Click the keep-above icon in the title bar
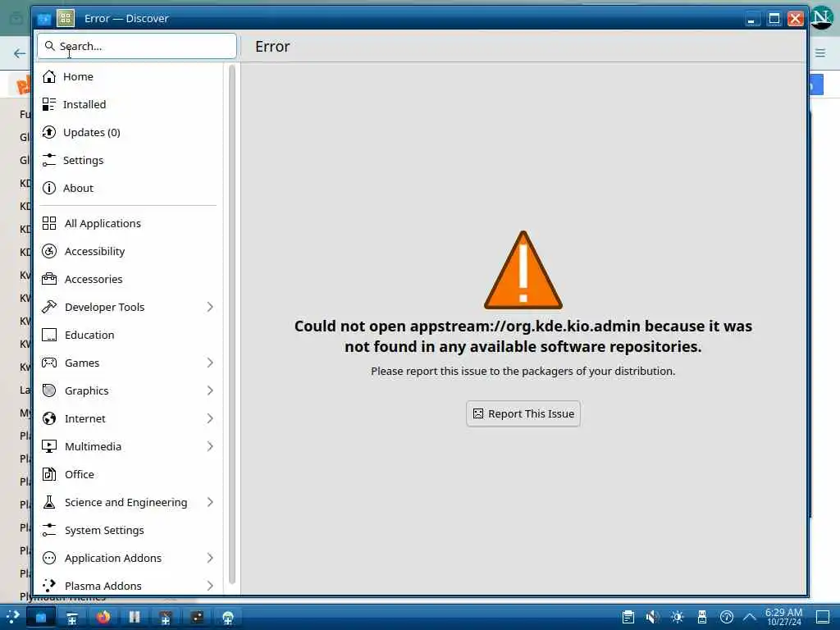This screenshot has width=840, height=630. tap(66, 19)
